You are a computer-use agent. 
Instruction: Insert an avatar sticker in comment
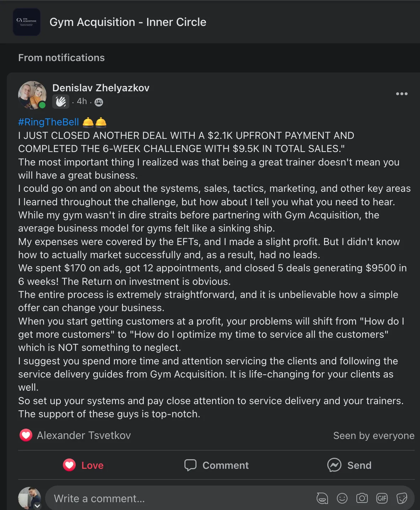tap(322, 498)
